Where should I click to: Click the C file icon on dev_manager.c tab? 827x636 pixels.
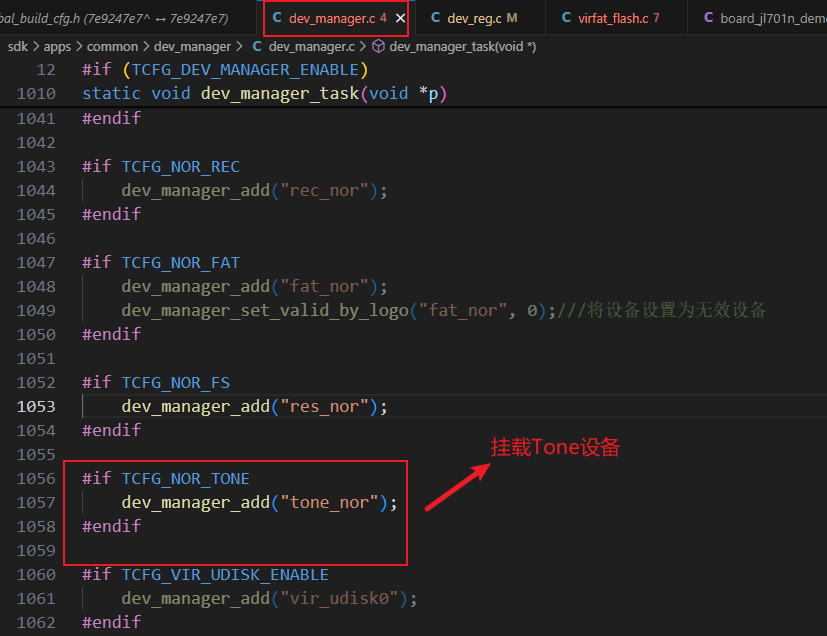pos(277,18)
